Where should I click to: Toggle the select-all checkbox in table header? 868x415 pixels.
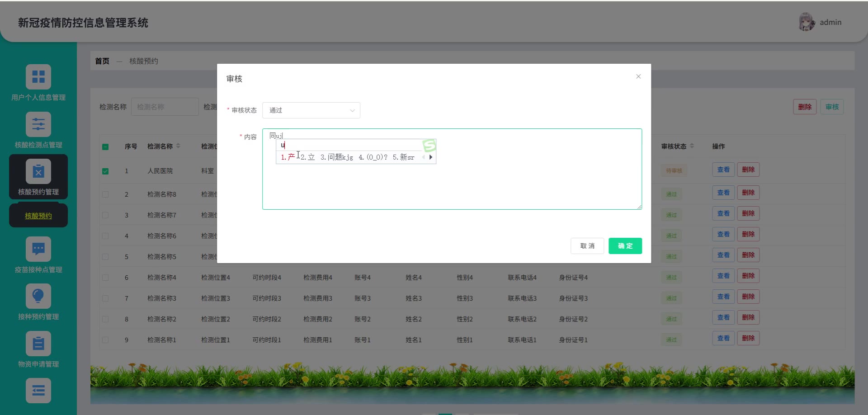pos(105,147)
